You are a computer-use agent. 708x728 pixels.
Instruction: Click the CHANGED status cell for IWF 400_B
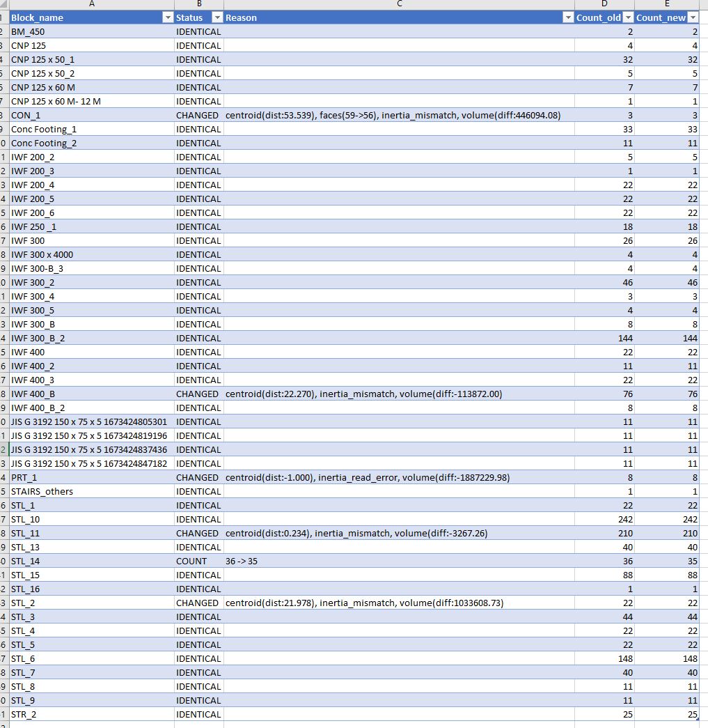tap(199, 394)
